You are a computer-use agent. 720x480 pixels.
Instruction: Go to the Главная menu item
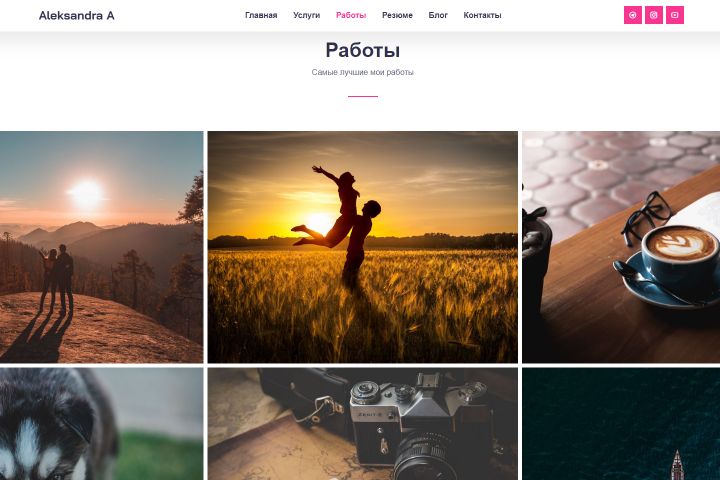(x=261, y=15)
